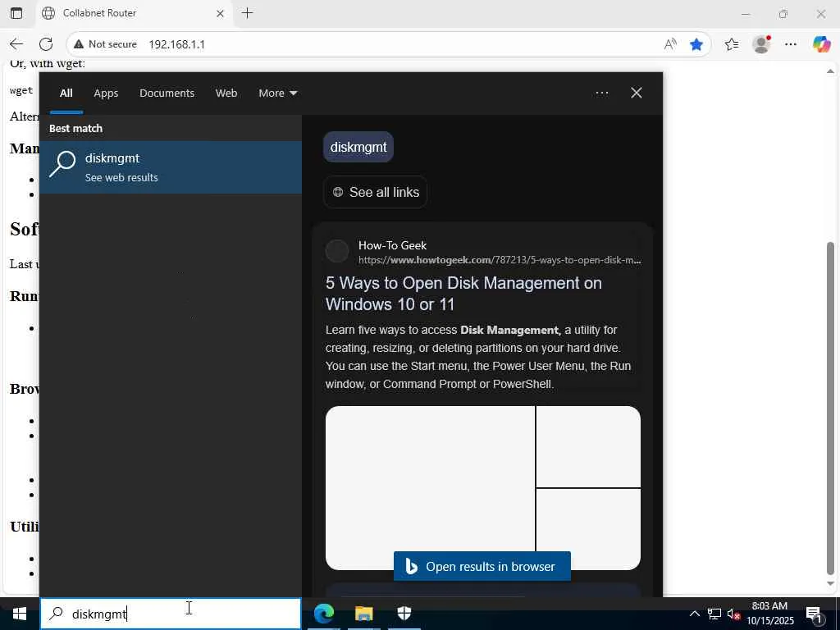The height and width of the screenshot is (630, 840).
Task: Open the Windows Start menu
Action: [x=20, y=614]
